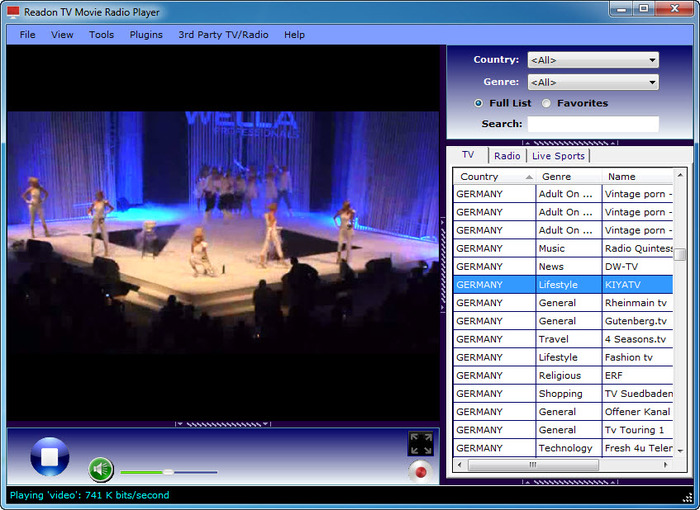Click the horizontal scroll right arrow
Viewport: 700px width, 510px height.
(666, 465)
